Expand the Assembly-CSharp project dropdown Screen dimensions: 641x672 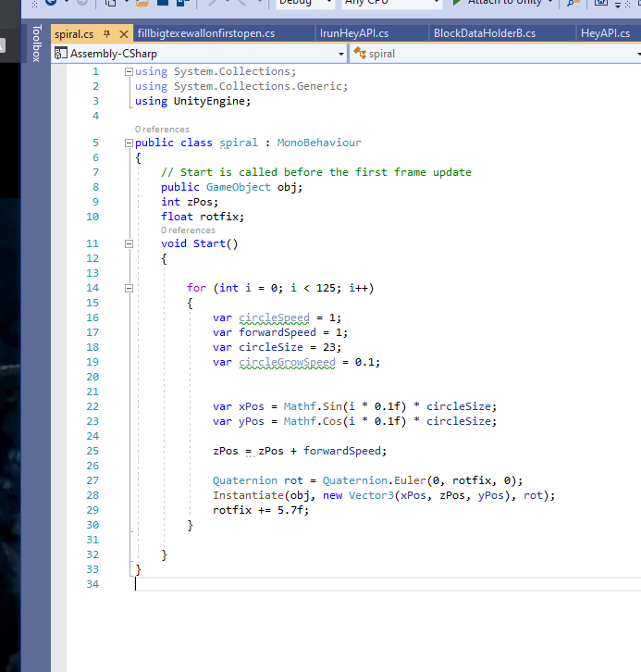click(x=341, y=54)
